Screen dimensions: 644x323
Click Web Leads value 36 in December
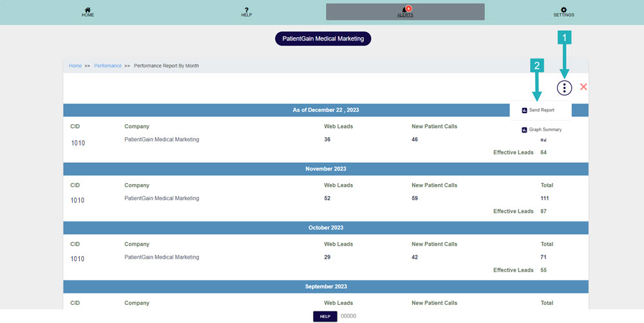point(327,140)
